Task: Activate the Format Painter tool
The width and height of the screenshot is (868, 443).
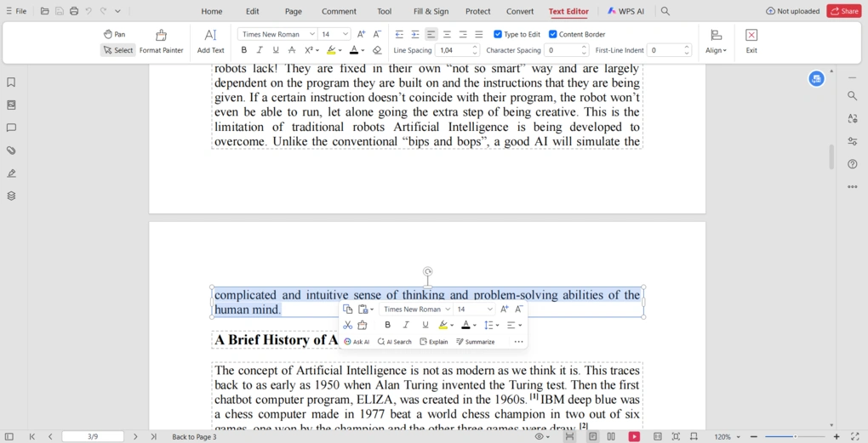Action: click(x=161, y=42)
